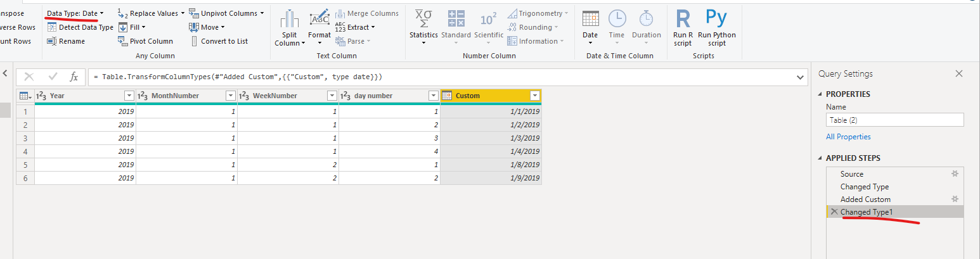Collapse the APPLIED STEPS section
The image size is (980, 259).
coord(821,158)
